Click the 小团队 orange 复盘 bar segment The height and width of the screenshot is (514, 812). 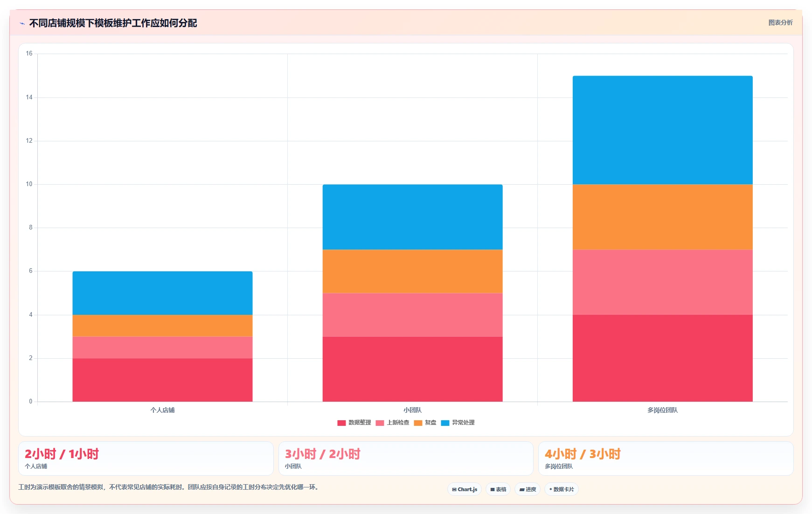[x=412, y=271]
